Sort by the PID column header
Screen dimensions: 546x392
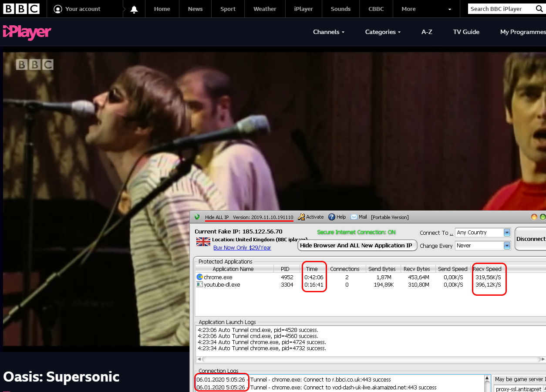coord(285,269)
